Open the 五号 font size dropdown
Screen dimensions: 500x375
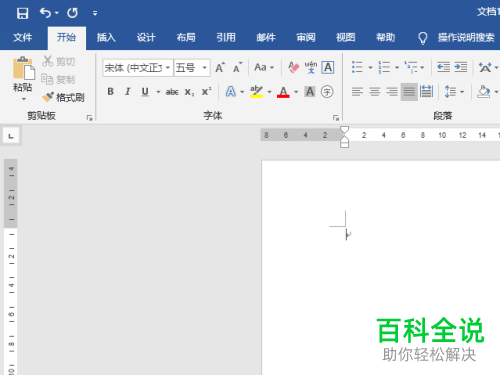(204, 68)
